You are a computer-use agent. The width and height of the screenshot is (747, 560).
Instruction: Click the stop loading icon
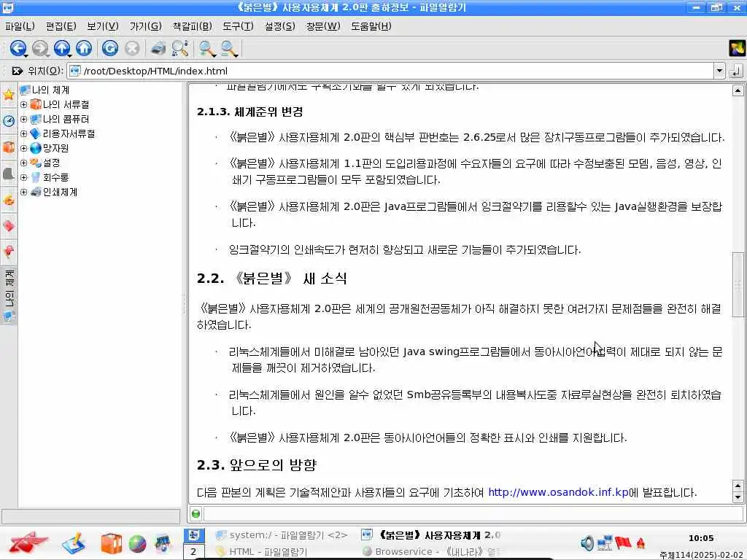(x=132, y=48)
